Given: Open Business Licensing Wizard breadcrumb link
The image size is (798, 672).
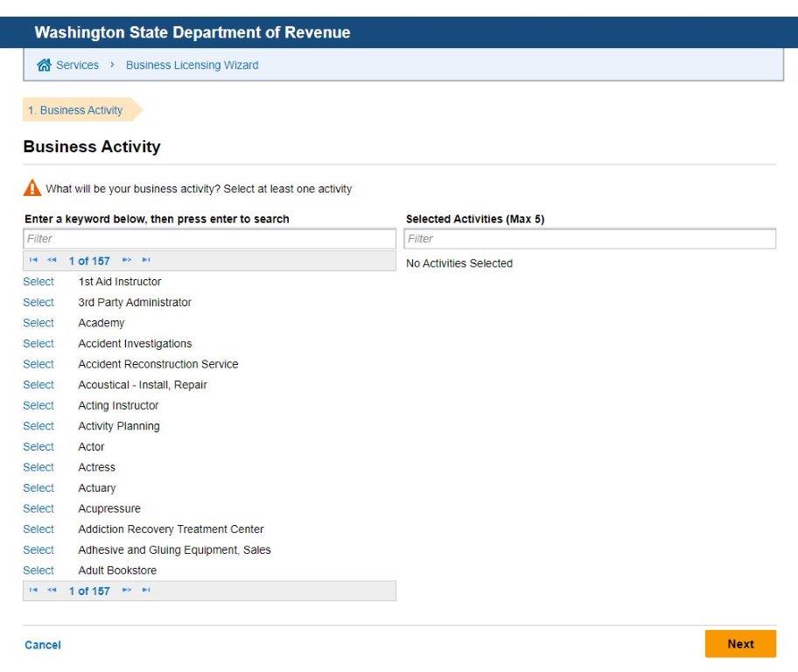Looking at the screenshot, I should tap(192, 65).
